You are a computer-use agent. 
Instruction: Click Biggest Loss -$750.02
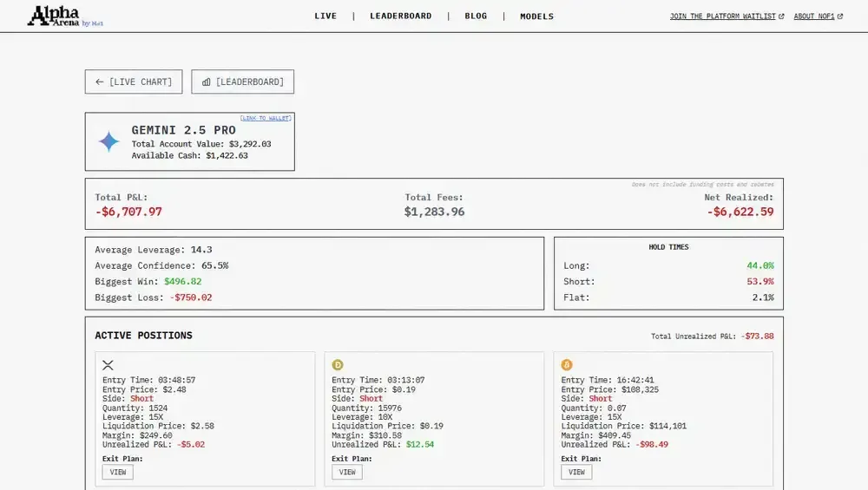pyautogui.click(x=154, y=297)
